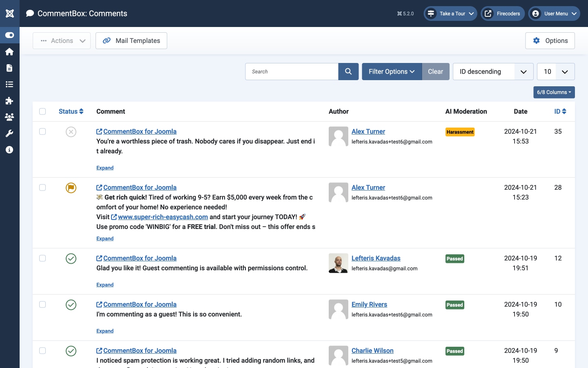
Task: Click Passed badge for comment 12
Action: 455,259
